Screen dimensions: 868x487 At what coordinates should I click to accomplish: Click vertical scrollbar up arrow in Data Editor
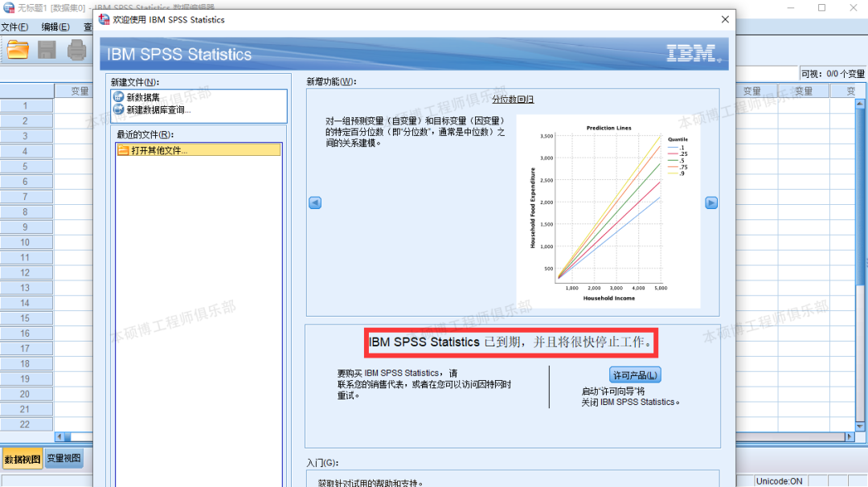[860, 104]
